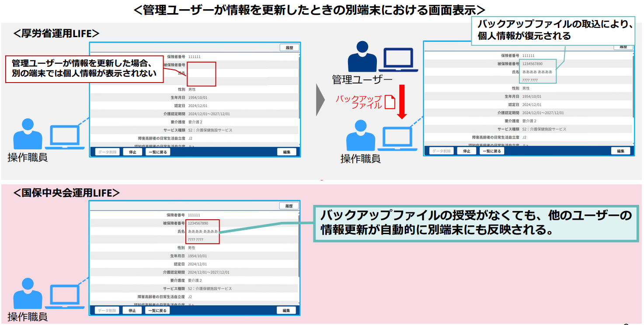644x325 pixels.
Task: Click the empty red box beside 氏名
Action: (x=201, y=74)
